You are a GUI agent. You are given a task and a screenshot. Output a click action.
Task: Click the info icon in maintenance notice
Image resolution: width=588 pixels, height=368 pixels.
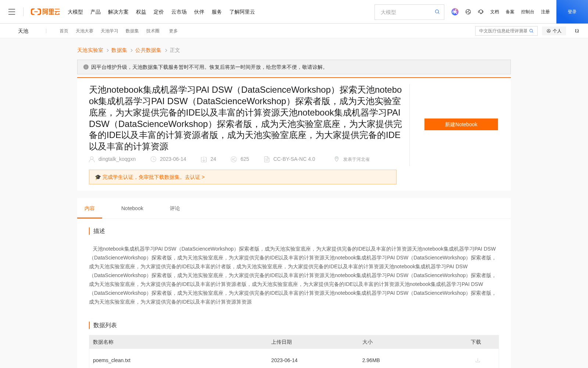(x=86, y=67)
